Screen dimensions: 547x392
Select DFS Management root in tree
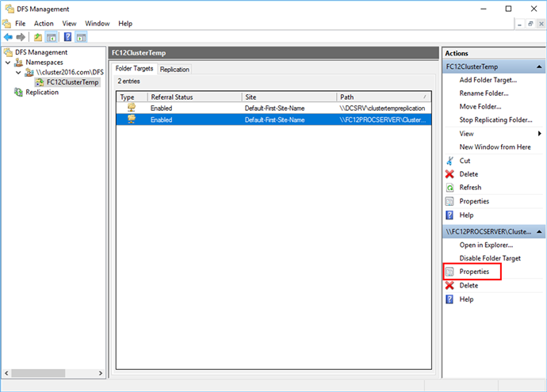pyautogui.click(x=41, y=52)
